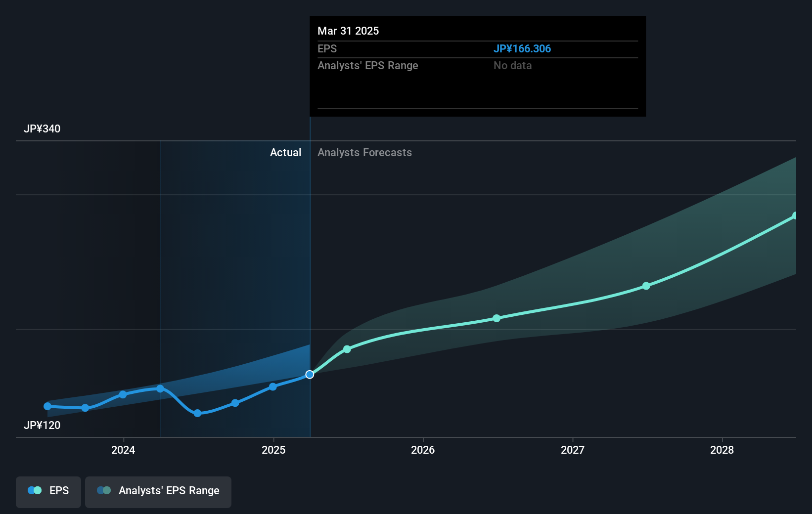Click the late-2023 EPS data point

tap(85, 408)
